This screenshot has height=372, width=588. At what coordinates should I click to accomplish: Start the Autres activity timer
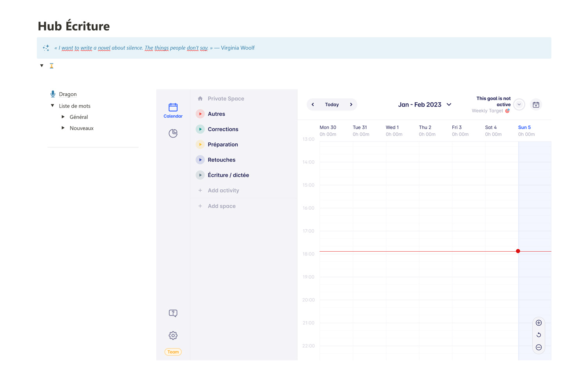(x=200, y=114)
